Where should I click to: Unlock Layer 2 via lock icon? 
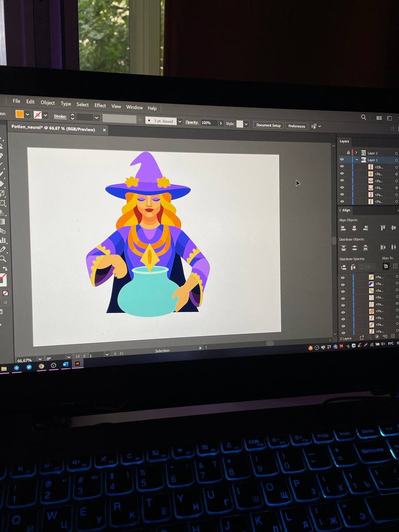(348, 153)
